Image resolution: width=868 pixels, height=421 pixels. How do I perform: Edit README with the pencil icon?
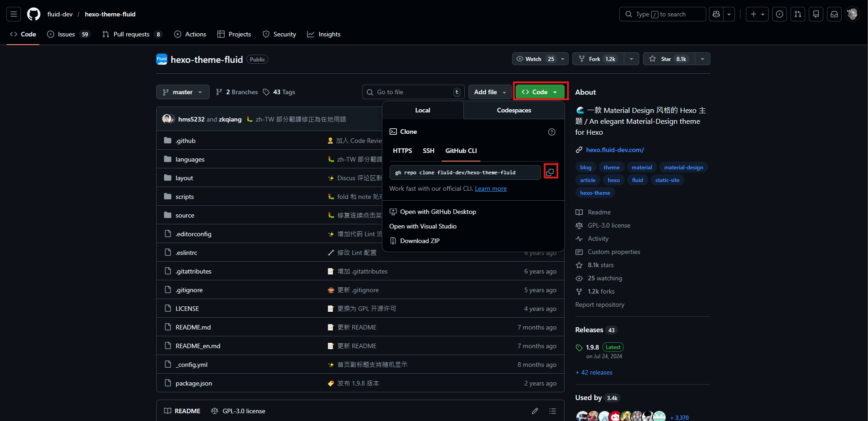point(534,411)
